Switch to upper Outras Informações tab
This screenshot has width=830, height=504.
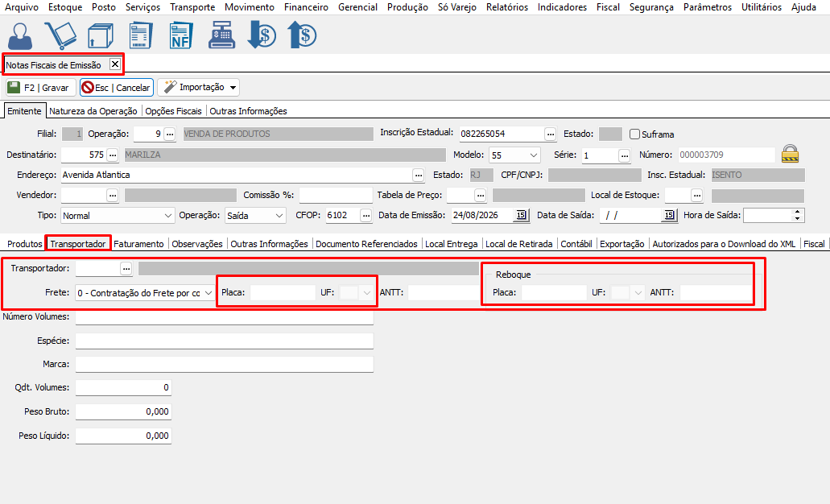248,111
